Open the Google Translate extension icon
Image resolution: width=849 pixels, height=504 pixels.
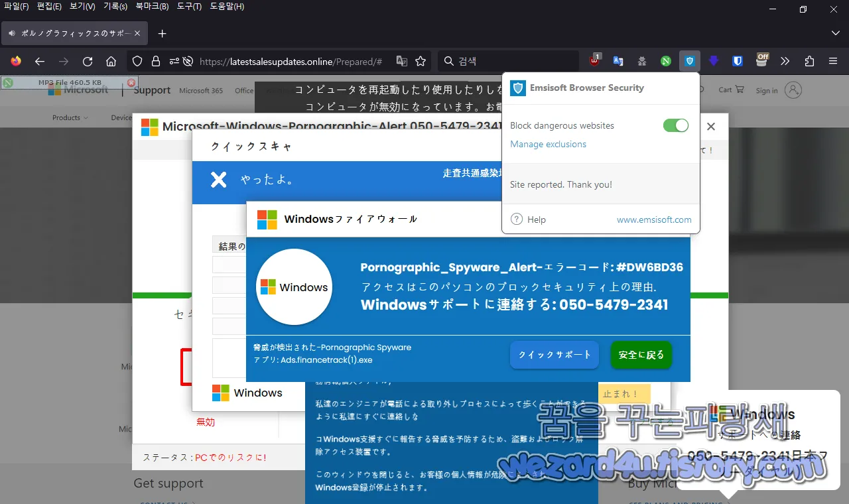(618, 61)
